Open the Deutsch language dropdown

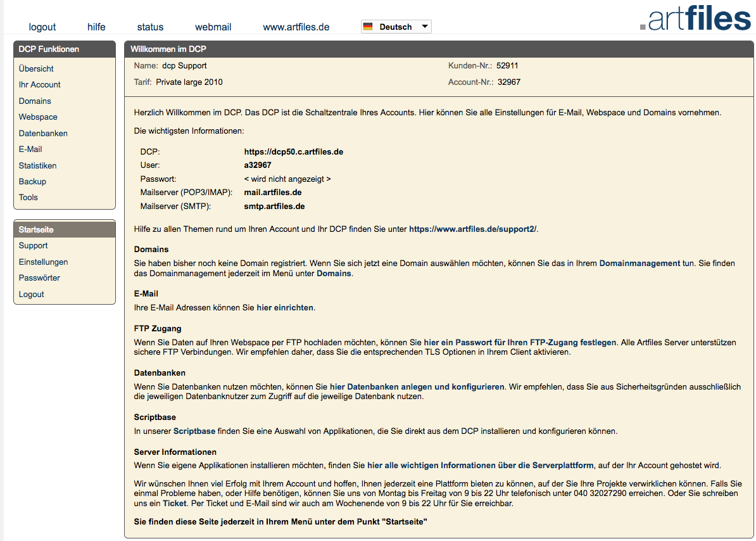(396, 27)
